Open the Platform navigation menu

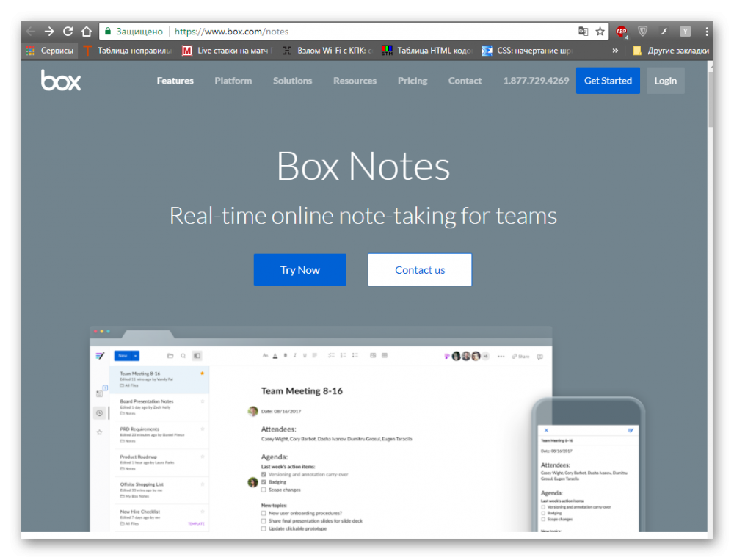tap(233, 81)
